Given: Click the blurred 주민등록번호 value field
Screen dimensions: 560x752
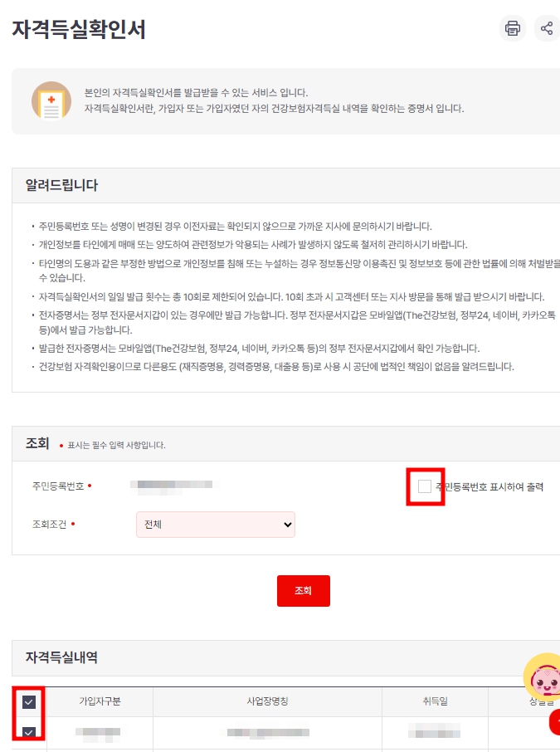Looking at the screenshot, I should click(174, 486).
